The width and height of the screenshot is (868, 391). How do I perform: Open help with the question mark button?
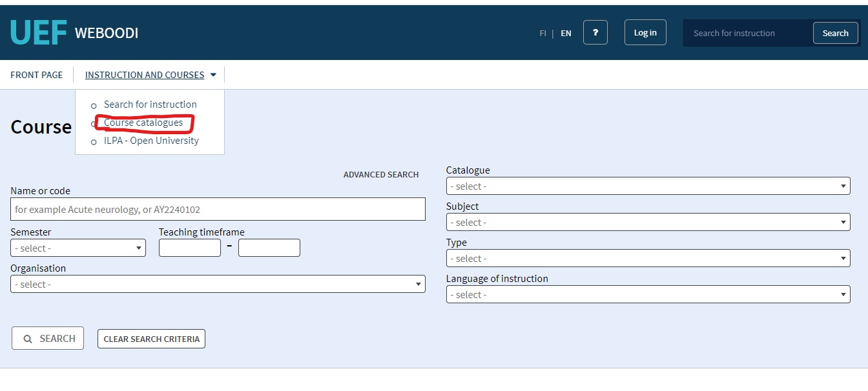pos(595,32)
